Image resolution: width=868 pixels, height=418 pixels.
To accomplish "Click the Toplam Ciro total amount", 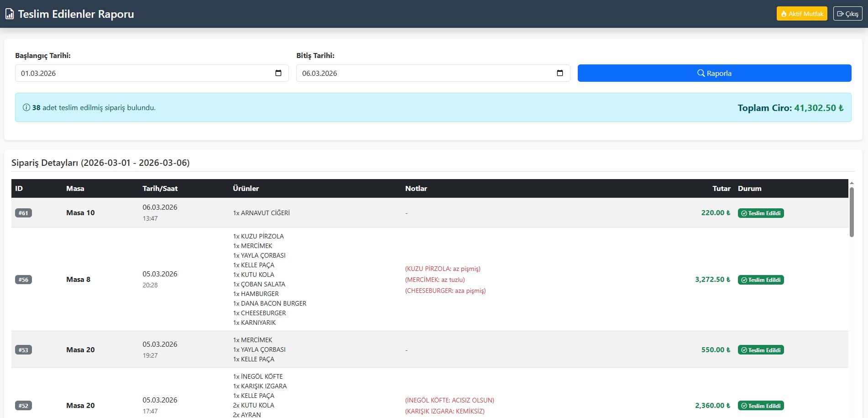I will tap(819, 108).
